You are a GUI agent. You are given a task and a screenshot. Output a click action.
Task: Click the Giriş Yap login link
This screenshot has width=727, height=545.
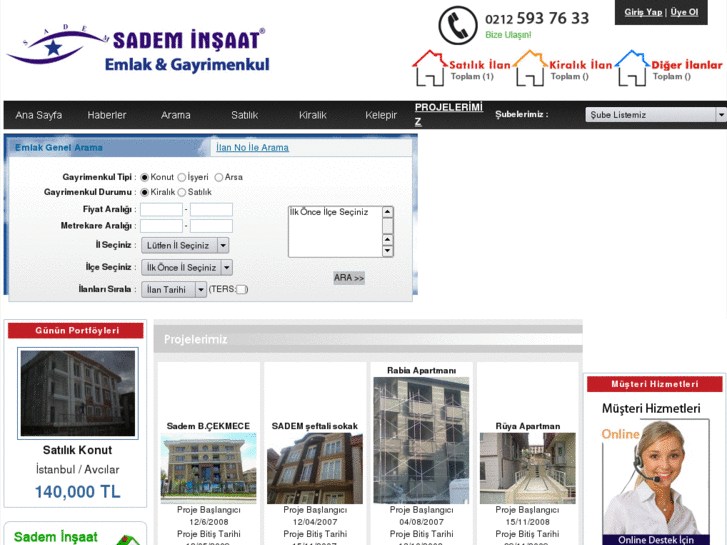[x=643, y=12]
